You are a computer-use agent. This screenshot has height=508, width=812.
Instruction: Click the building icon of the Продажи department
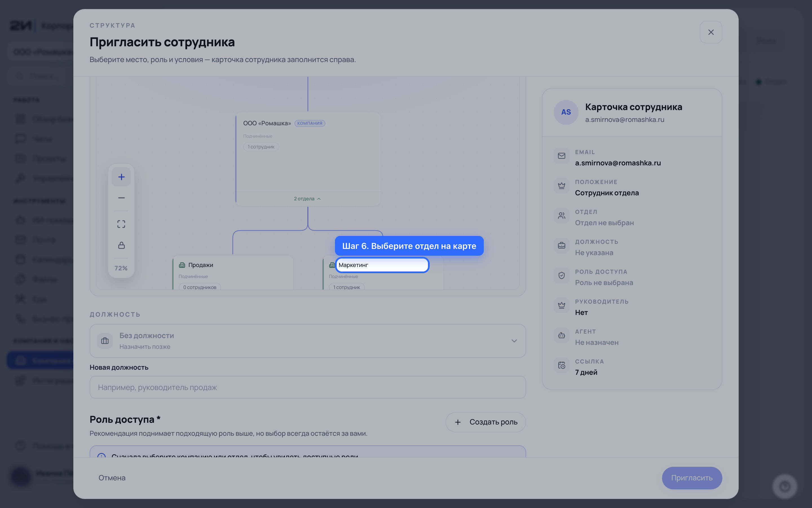tap(182, 265)
